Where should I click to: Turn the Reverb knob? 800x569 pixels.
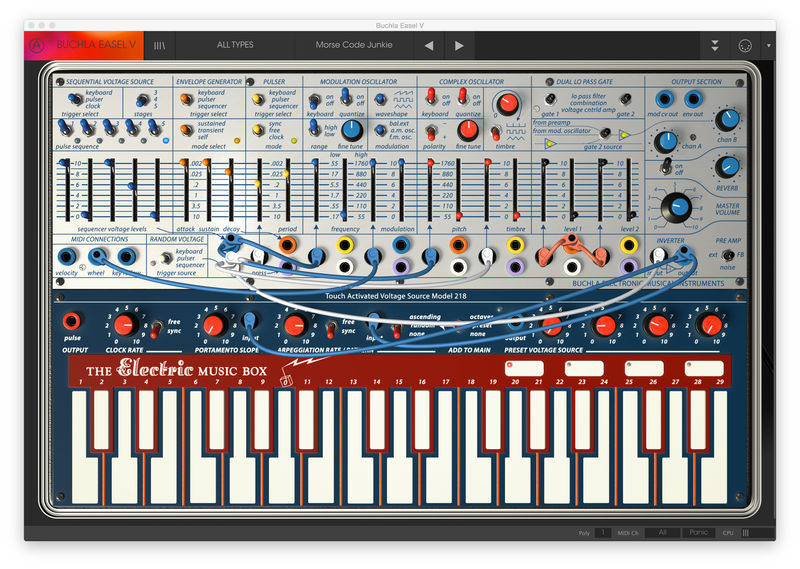pos(727,167)
